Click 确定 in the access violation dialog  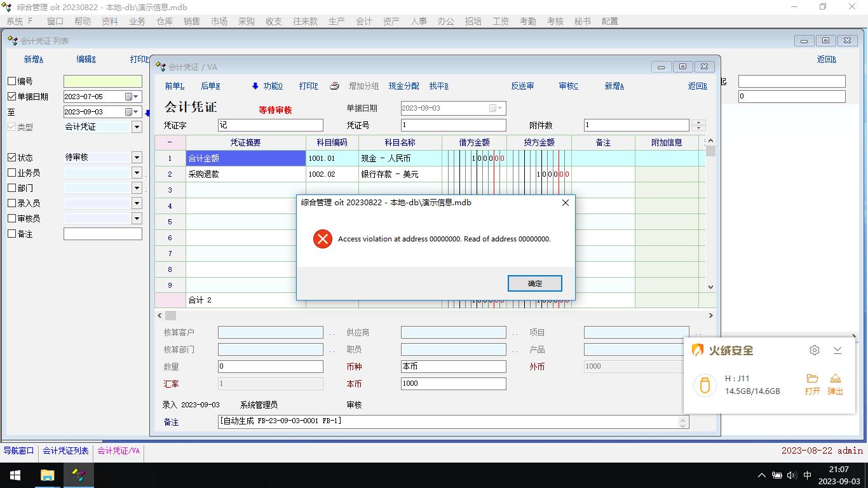tap(534, 283)
